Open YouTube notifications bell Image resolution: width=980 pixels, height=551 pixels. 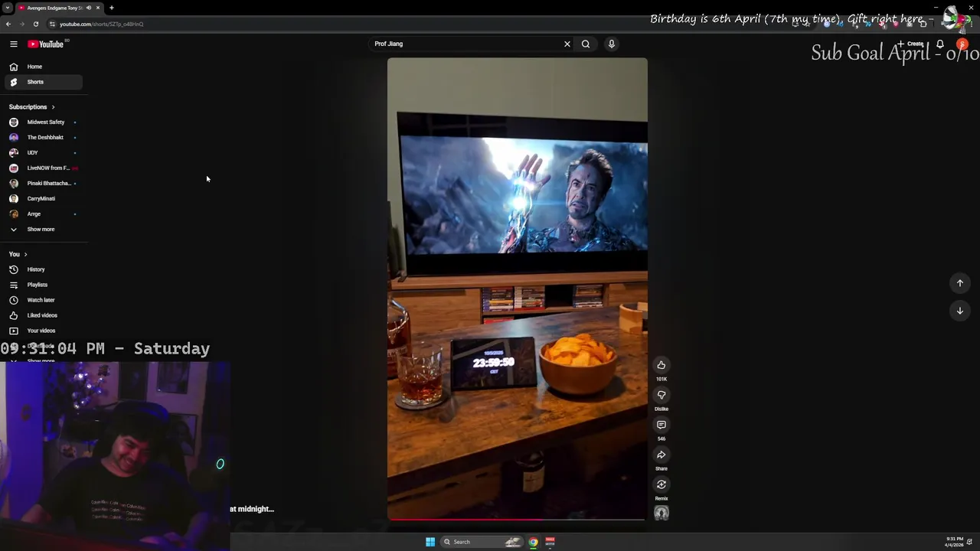point(940,44)
